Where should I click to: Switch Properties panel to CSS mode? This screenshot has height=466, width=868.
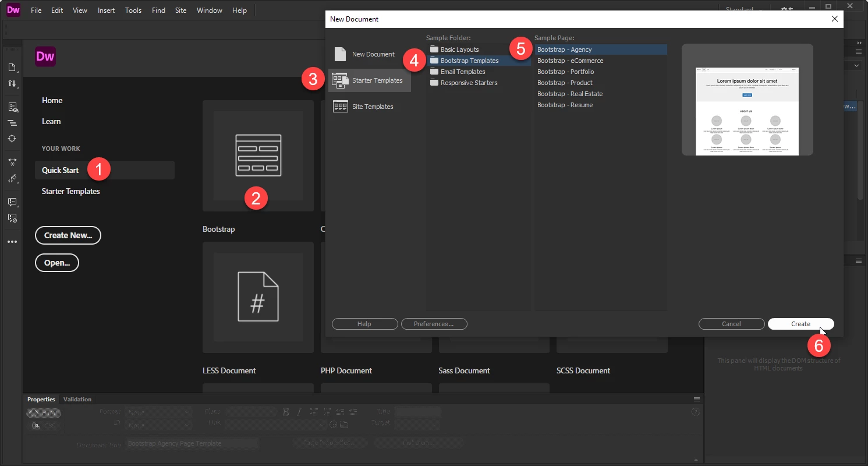(45, 426)
